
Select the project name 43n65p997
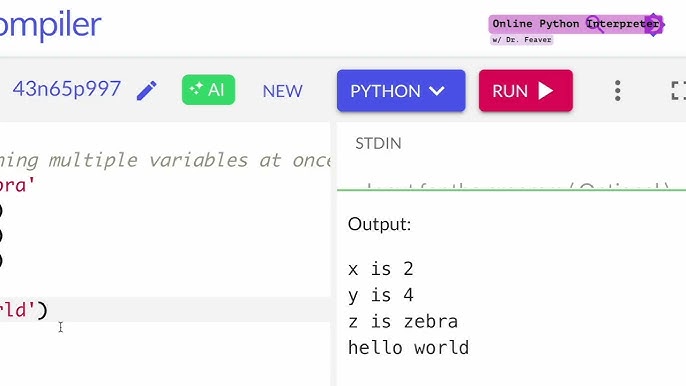[66, 89]
